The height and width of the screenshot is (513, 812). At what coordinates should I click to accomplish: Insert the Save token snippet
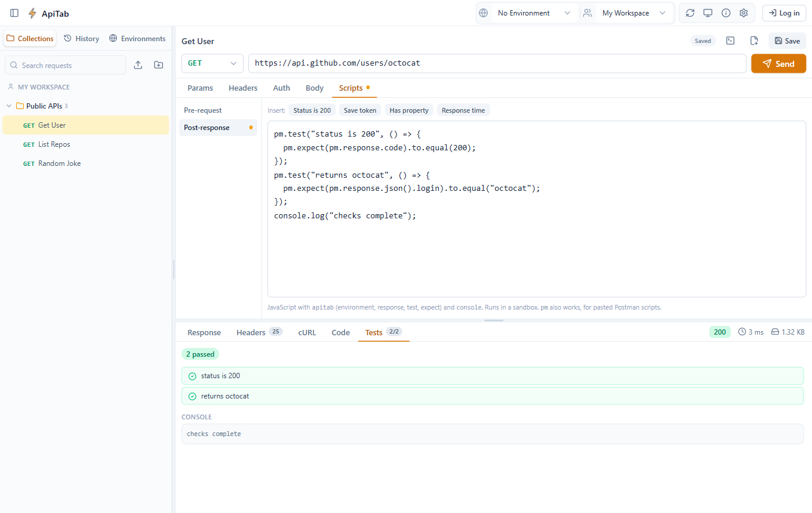(360, 110)
